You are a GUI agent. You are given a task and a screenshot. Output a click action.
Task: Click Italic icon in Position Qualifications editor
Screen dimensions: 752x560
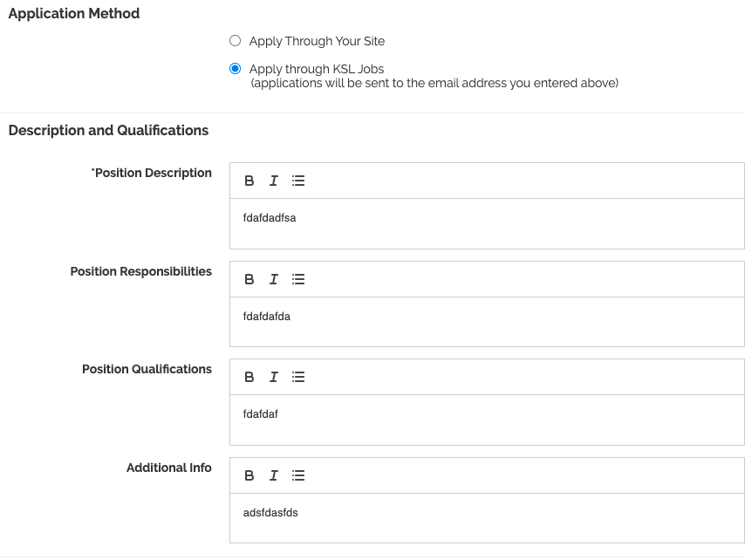pos(273,377)
